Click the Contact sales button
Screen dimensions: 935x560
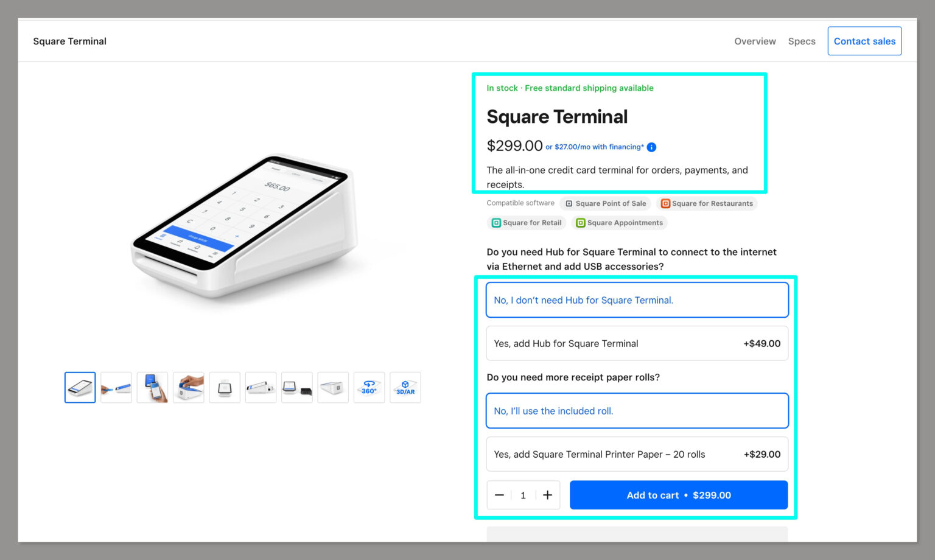[x=864, y=41]
